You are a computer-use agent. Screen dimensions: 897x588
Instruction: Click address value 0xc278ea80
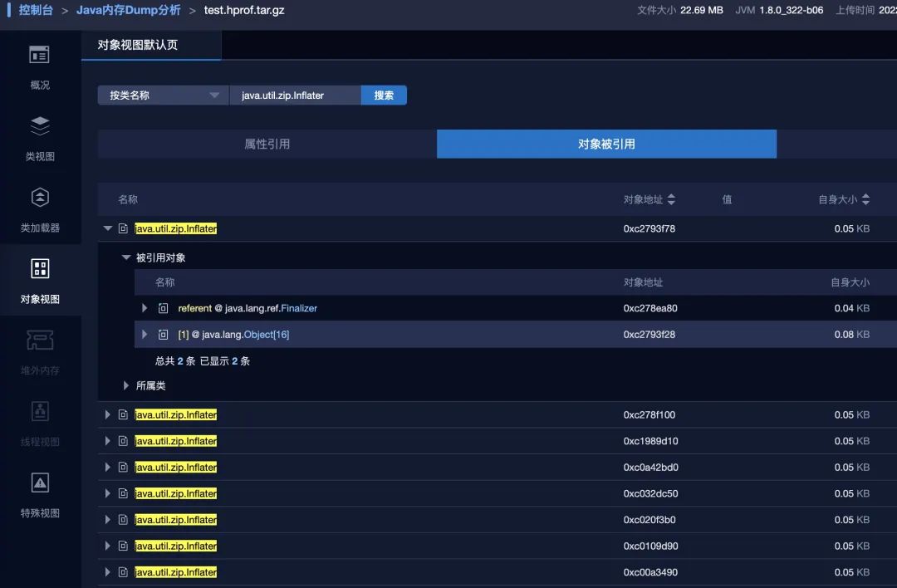click(650, 308)
